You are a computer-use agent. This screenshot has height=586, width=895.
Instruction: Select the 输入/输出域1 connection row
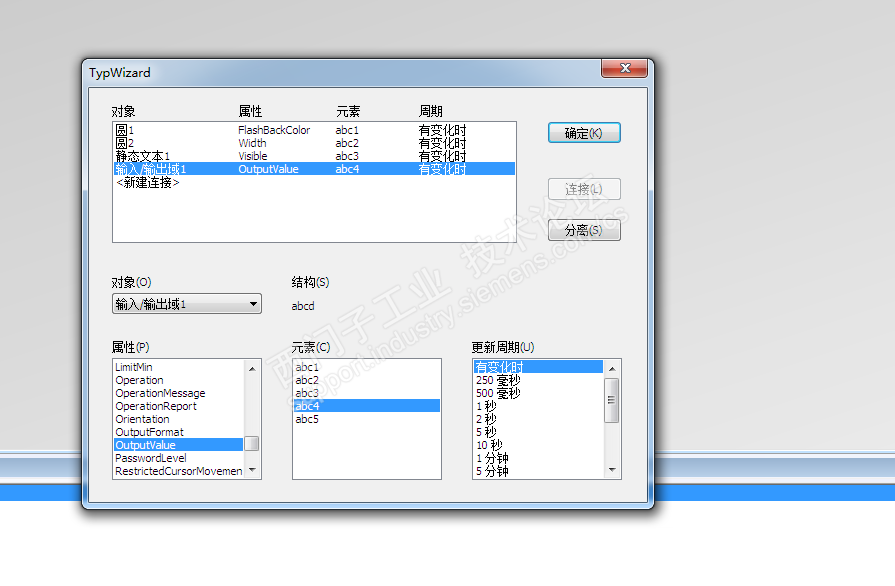pos(314,169)
